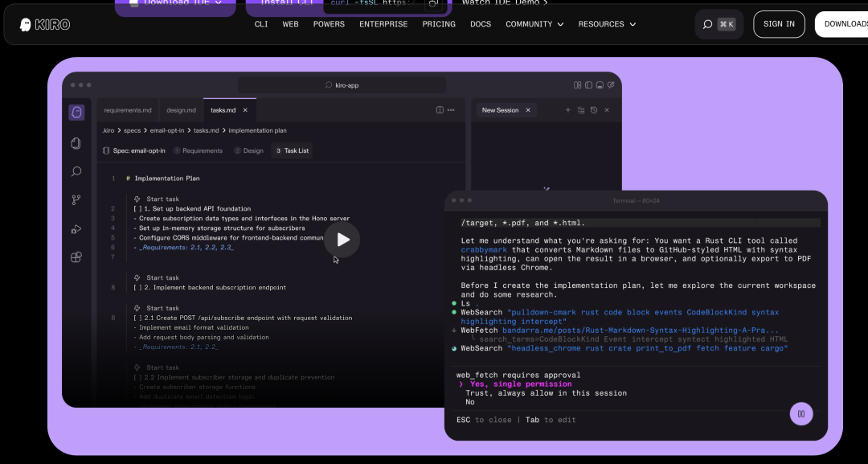Screen dimensions: 868x464
Task: Check the task 1 Set up backend API checkbox
Action: [x=138, y=209]
